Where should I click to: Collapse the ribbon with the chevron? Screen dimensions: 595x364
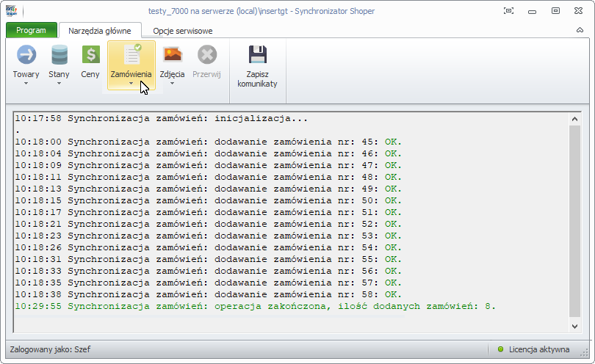pyautogui.click(x=580, y=30)
